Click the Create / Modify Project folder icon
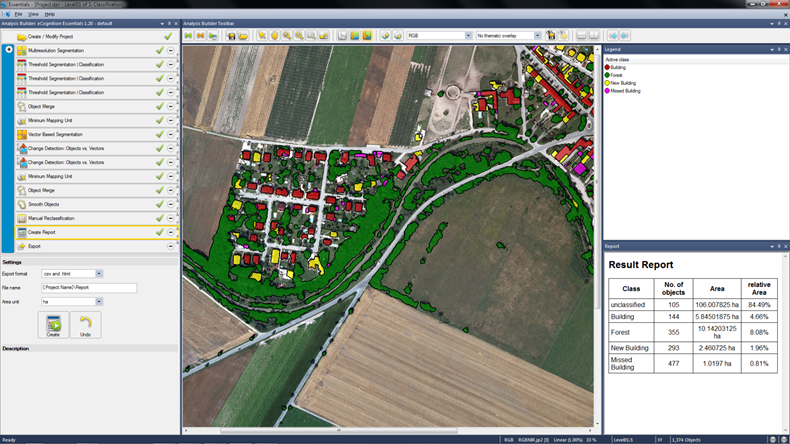790x444 pixels. pyautogui.click(x=22, y=36)
